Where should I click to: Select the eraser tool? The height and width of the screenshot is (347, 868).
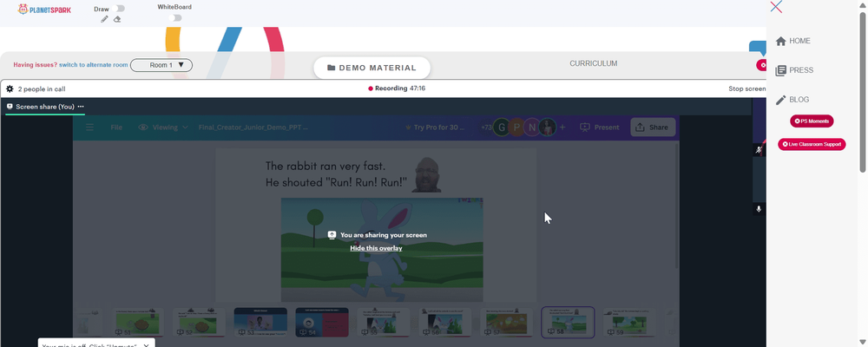[117, 19]
